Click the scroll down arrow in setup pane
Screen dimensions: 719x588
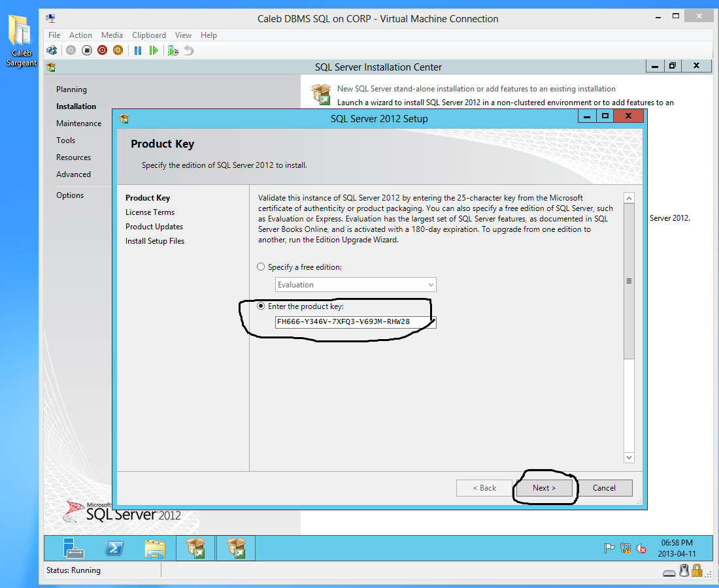pyautogui.click(x=629, y=457)
